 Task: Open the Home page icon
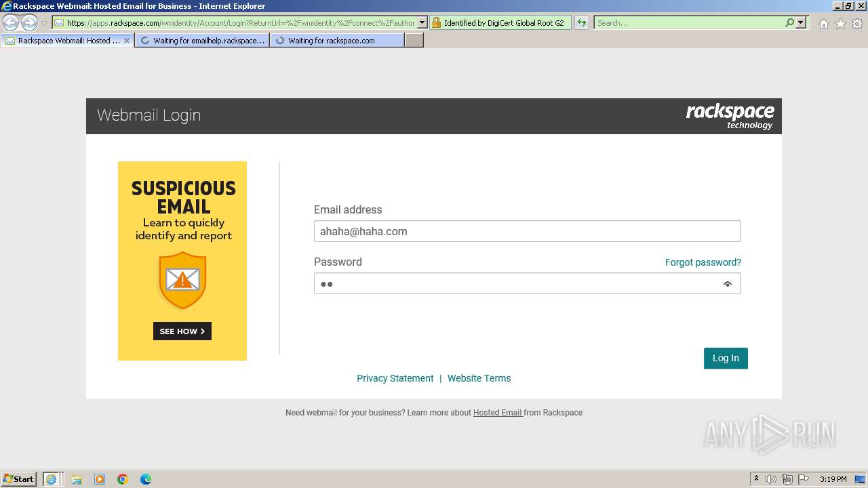pos(823,24)
